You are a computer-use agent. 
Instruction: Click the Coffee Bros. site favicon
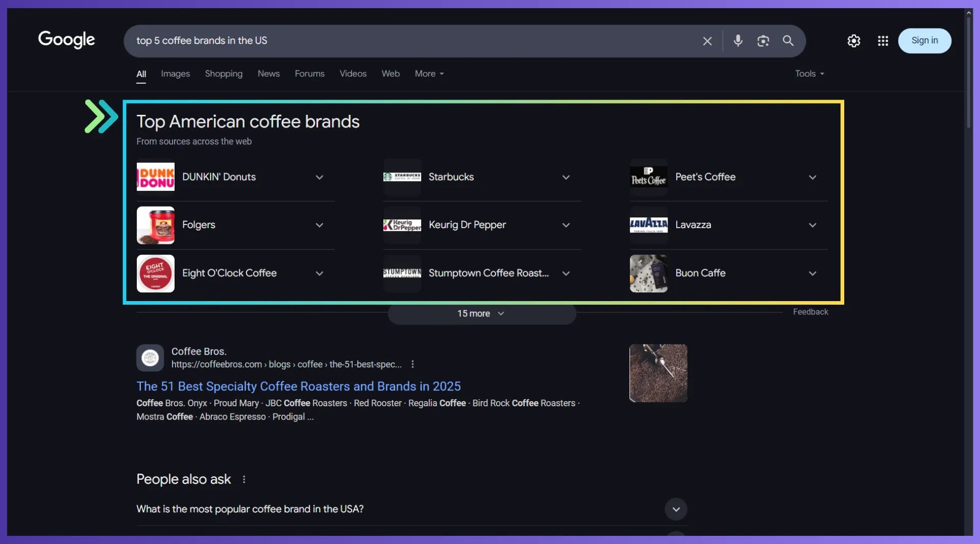pyautogui.click(x=150, y=358)
